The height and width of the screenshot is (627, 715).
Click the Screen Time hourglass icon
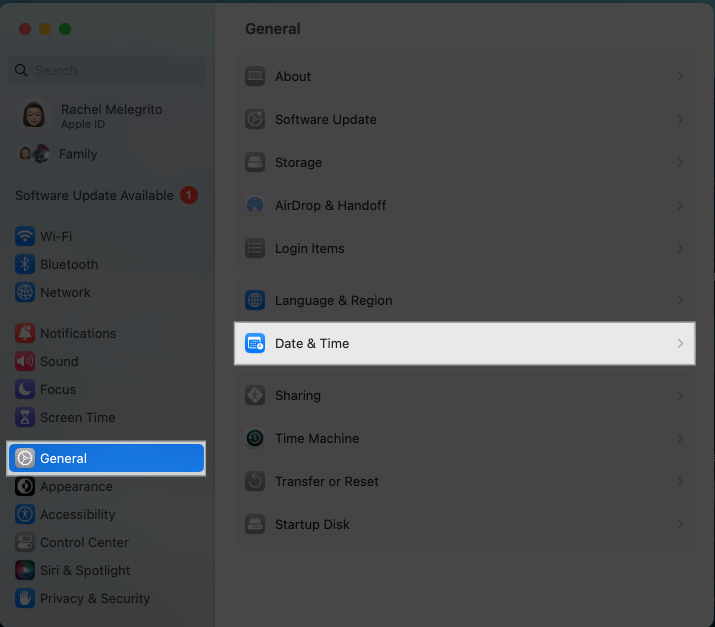click(x=25, y=417)
